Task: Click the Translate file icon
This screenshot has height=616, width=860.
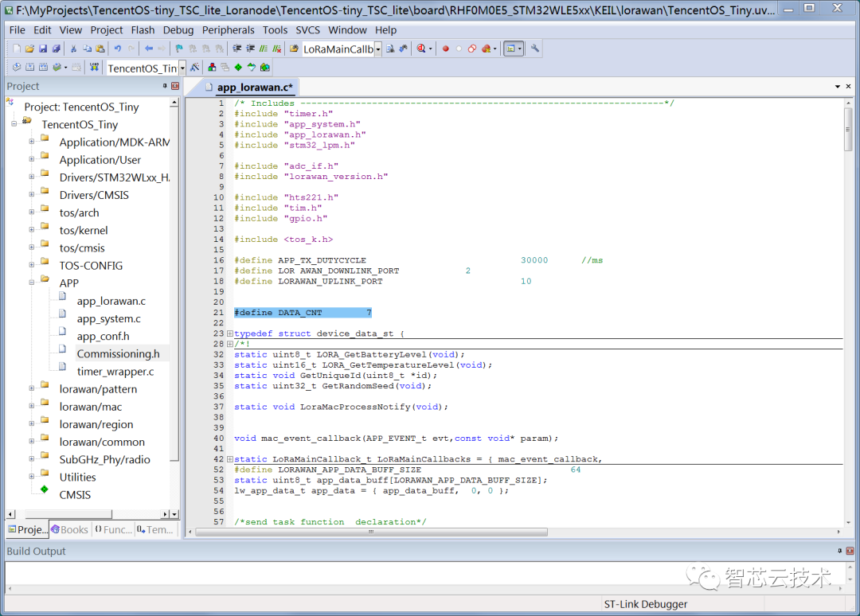Action: [x=17, y=68]
